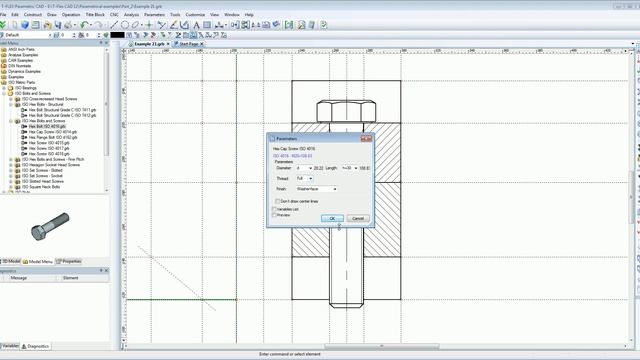Select the Node (plus) tool icon
Screen dimensions: 640x360
(149, 25)
